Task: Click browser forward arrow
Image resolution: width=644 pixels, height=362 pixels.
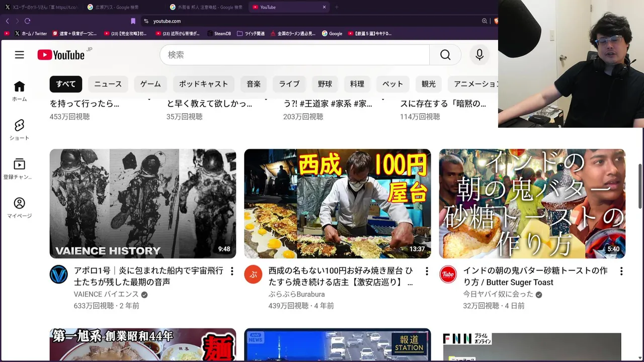Action: coord(17,21)
